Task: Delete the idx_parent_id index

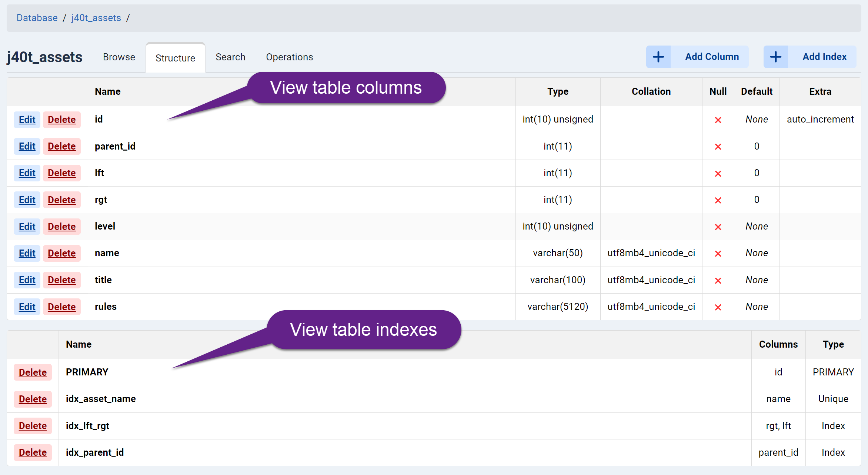Action: (33, 452)
